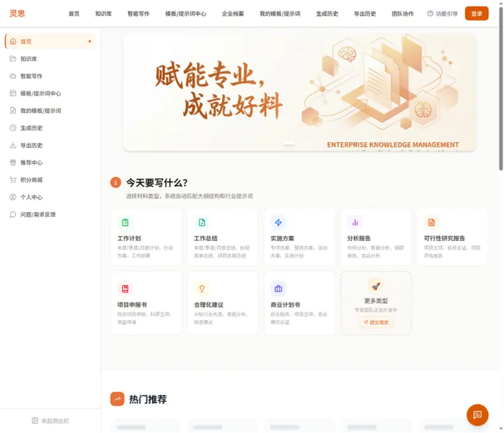
Task: Click the 今天要写什么? heading
Action: 157,182
